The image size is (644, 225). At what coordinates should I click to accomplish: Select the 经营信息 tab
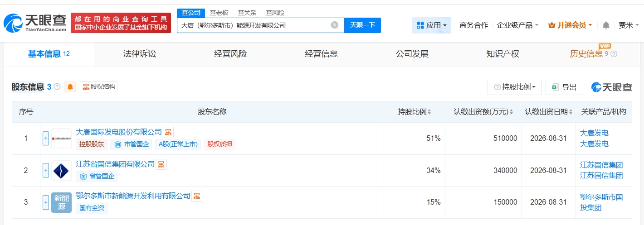pyautogui.click(x=321, y=54)
